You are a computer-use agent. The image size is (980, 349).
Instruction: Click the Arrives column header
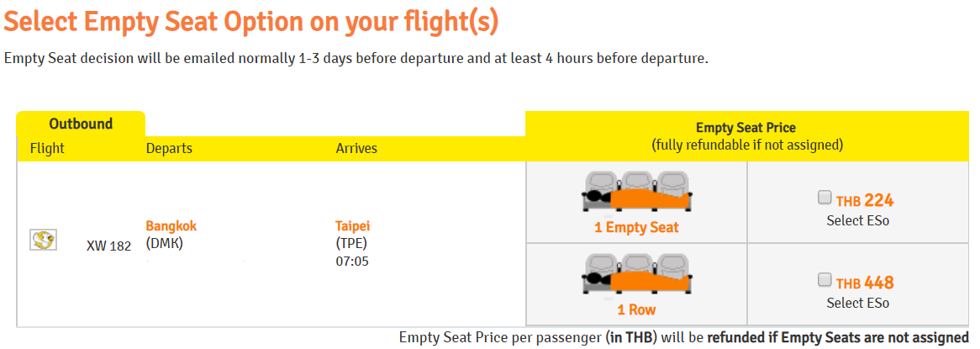click(x=356, y=148)
